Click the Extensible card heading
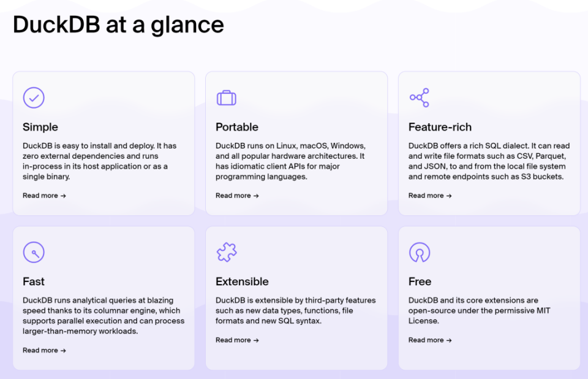 point(242,281)
